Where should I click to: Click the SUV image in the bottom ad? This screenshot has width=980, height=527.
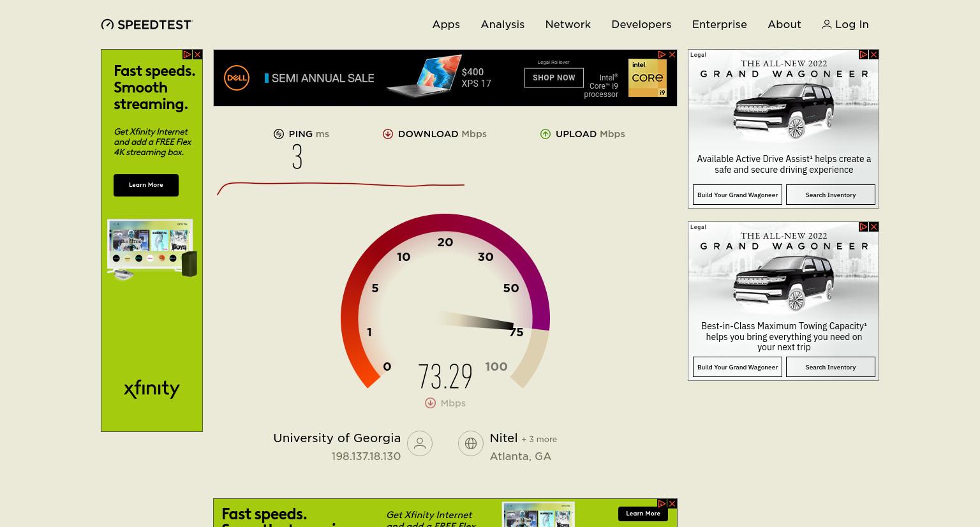point(783,284)
